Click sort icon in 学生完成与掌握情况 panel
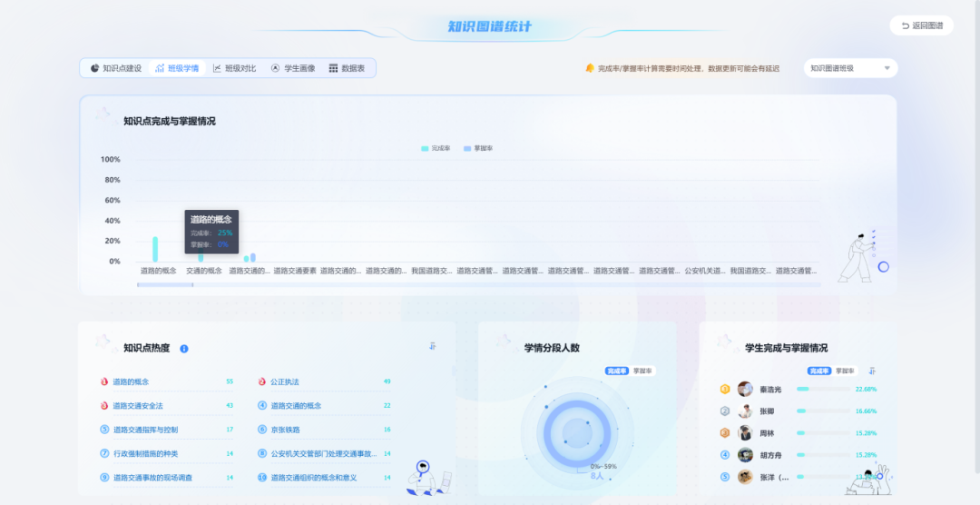 [x=872, y=371]
